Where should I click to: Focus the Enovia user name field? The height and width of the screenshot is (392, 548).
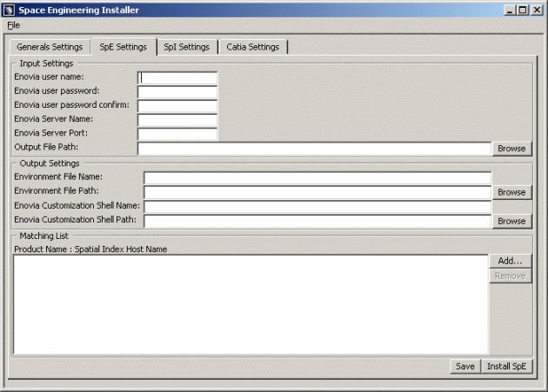[x=177, y=77]
